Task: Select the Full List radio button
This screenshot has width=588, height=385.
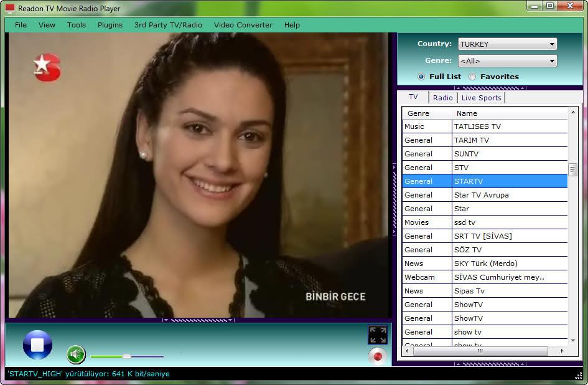Action: coord(421,77)
